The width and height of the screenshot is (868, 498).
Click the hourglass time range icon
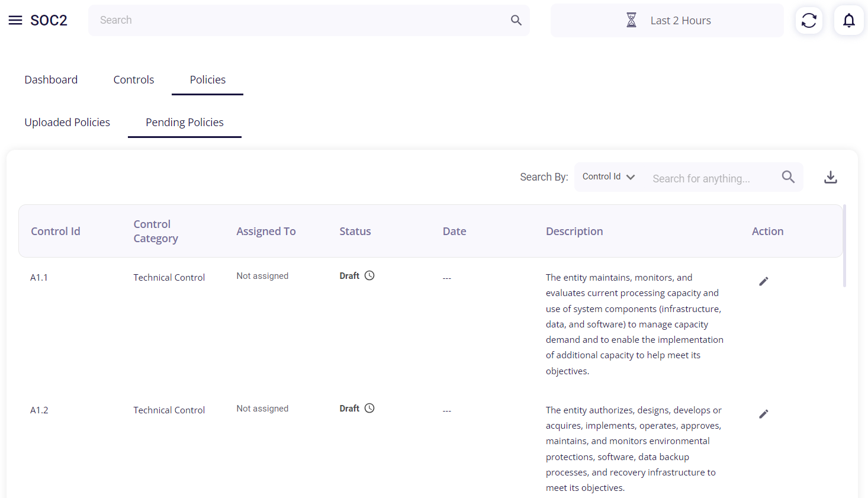coord(632,20)
